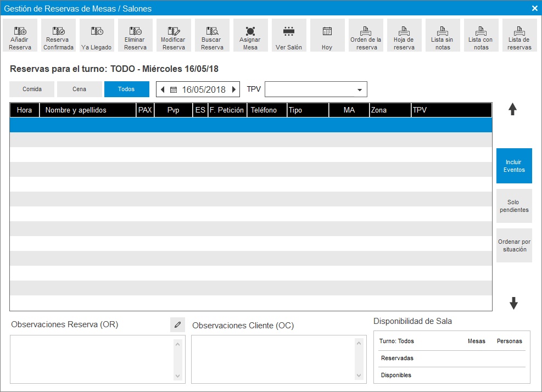Toggle Incluir Eventos filter
Image resolution: width=542 pixels, height=392 pixels.
[514, 166]
